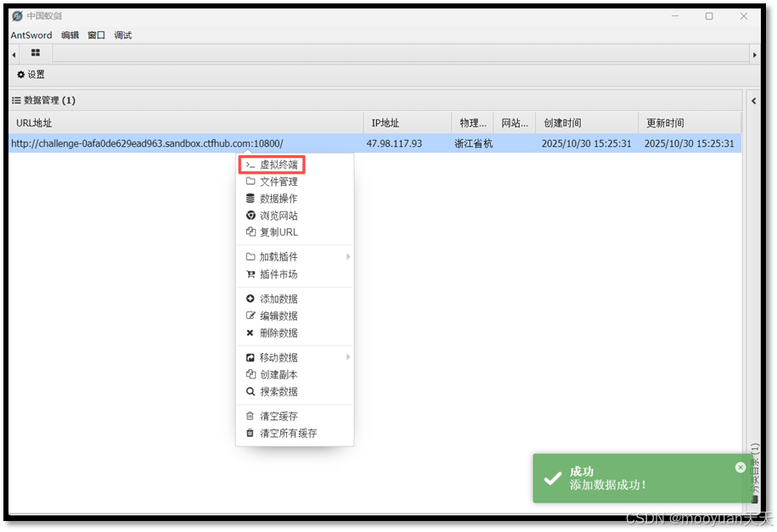Click the 物理... column header
Viewport: 777px width, 532px height.
click(473, 123)
